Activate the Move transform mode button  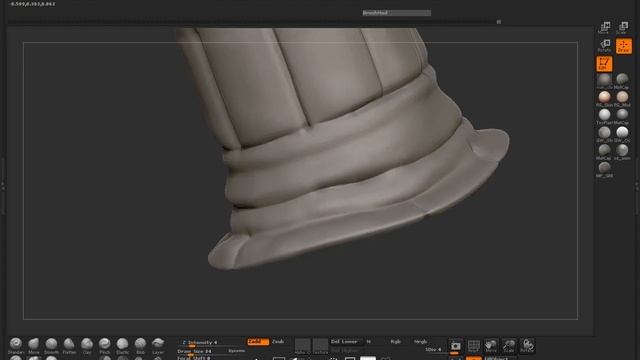(x=604, y=28)
